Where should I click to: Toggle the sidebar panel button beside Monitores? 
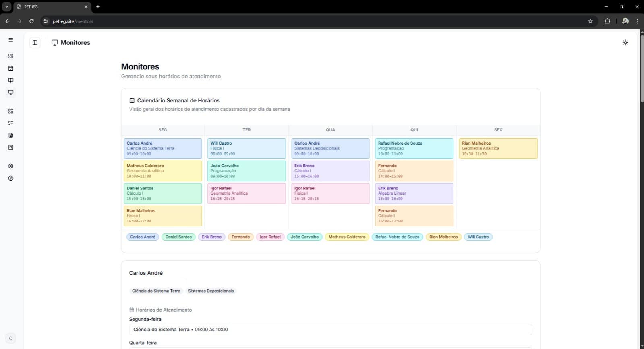coord(35,42)
